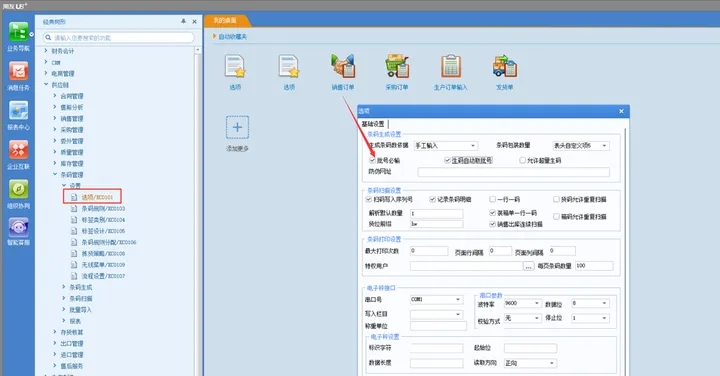Image resolution: width=720 pixels, height=376 pixels.
Task: Enable the 允许超量生码 checkbox
Action: tap(522, 160)
